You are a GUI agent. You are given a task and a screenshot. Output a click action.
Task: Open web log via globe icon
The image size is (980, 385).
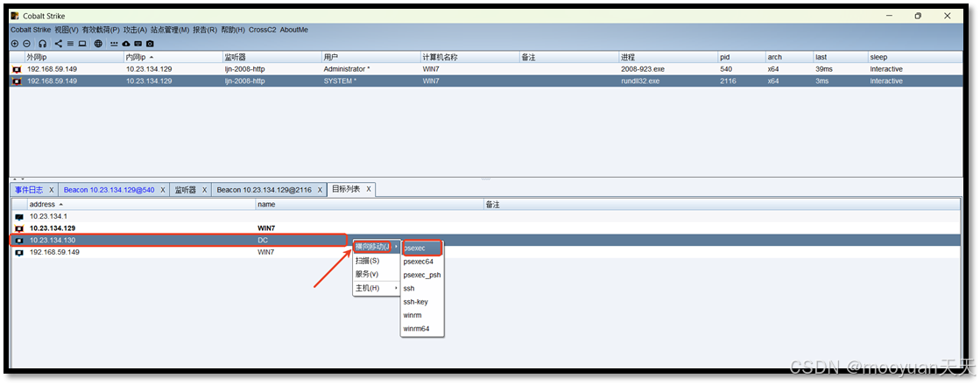coord(98,44)
